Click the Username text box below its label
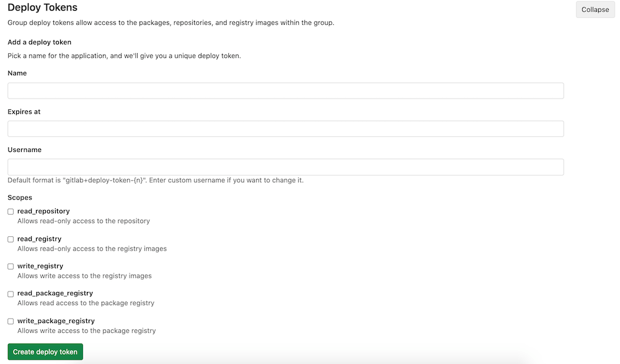 tap(285, 167)
